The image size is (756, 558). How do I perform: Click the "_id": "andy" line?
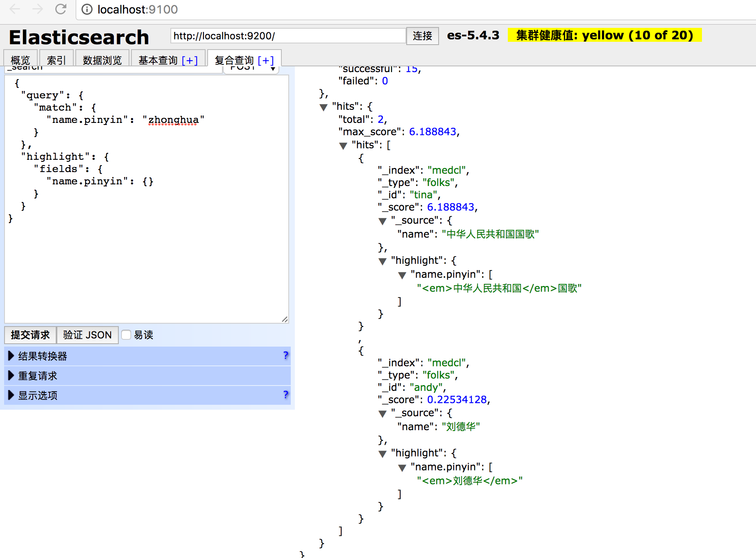tap(412, 387)
